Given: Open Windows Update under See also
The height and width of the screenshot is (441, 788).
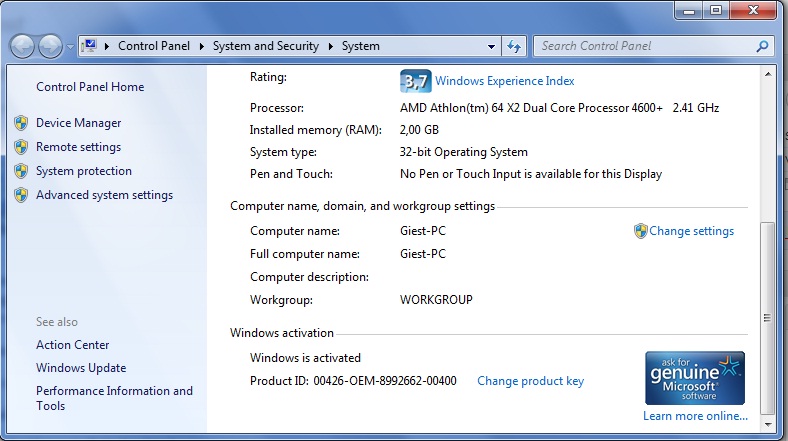Looking at the screenshot, I should [x=81, y=368].
